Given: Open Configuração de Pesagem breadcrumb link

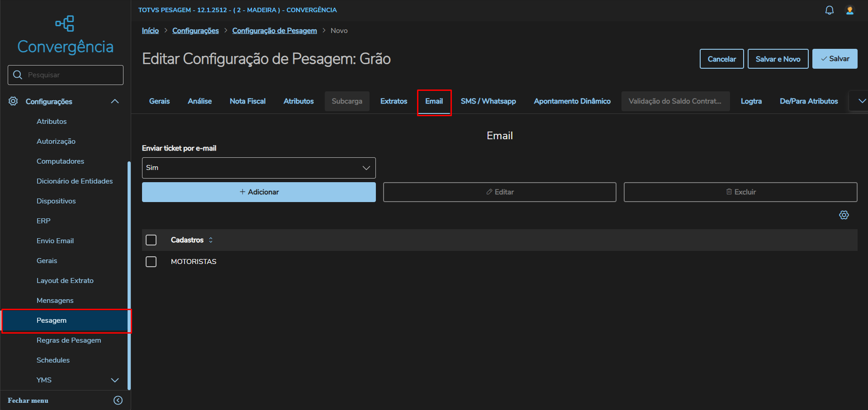Looking at the screenshot, I should (x=275, y=31).
